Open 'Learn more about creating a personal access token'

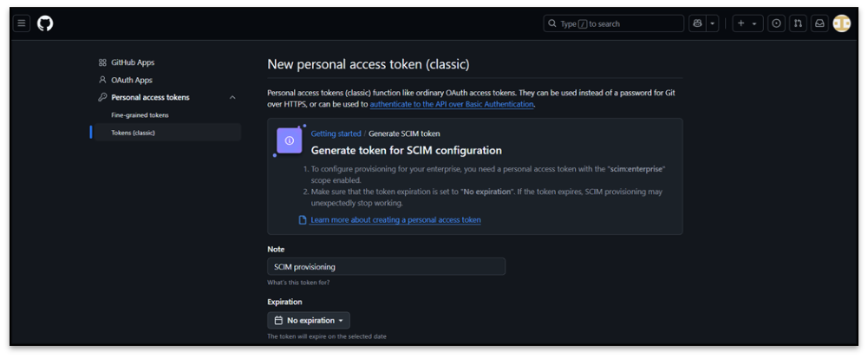[395, 220]
